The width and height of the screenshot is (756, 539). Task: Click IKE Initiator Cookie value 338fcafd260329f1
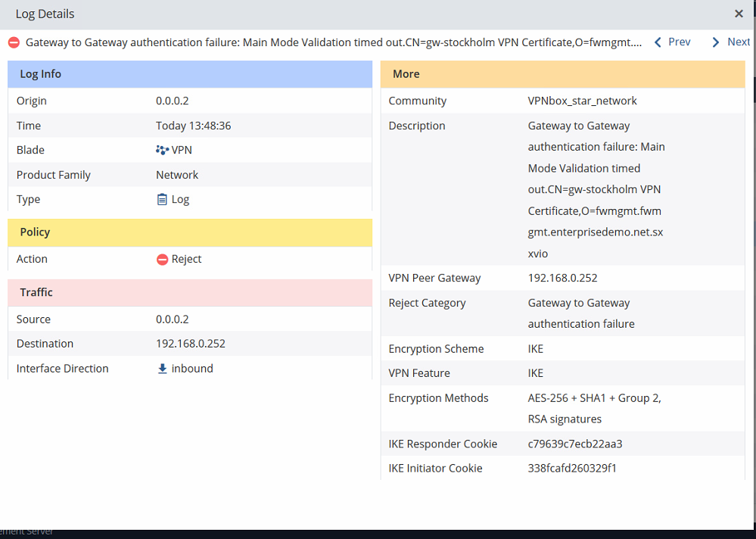click(572, 468)
